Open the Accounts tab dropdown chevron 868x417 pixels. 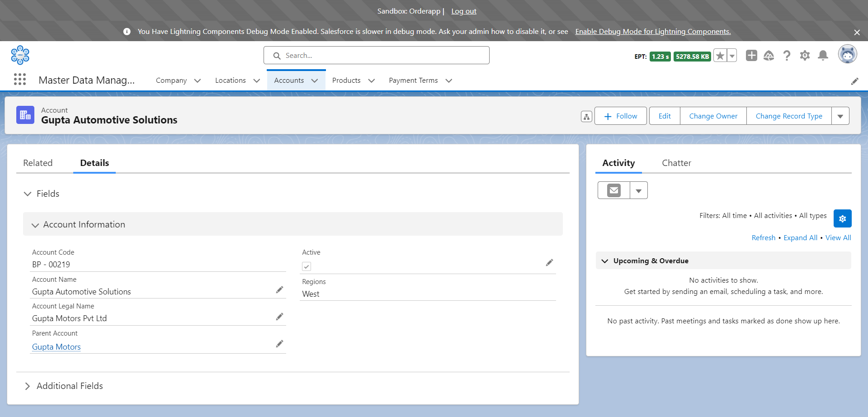pyautogui.click(x=315, y=81)
